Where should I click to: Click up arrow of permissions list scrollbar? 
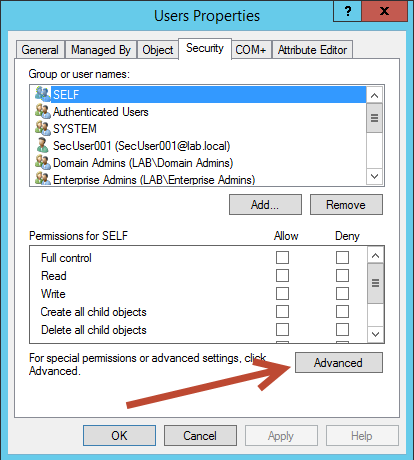point(375,255)
